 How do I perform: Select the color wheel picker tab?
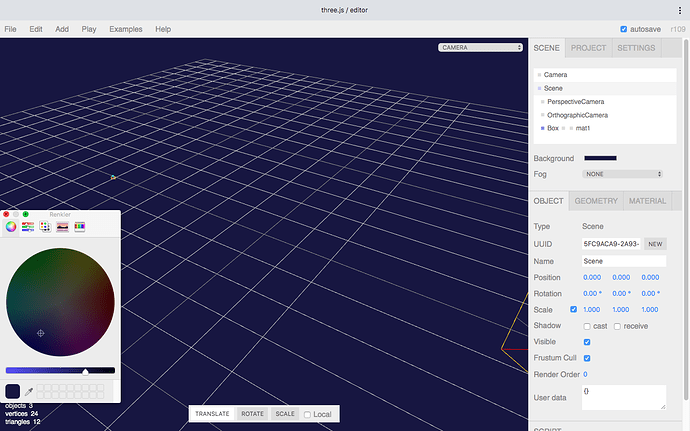click(11, 227)
